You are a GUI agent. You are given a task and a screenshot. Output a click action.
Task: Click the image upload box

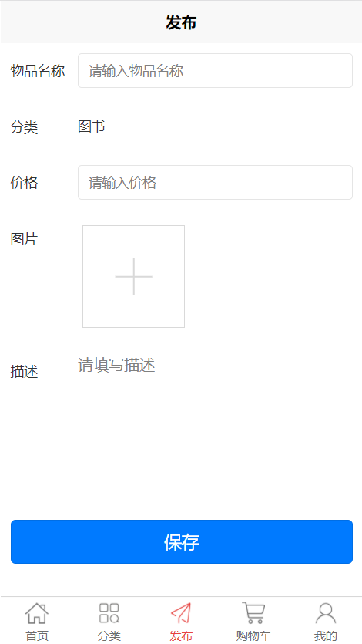coord(134,276)
